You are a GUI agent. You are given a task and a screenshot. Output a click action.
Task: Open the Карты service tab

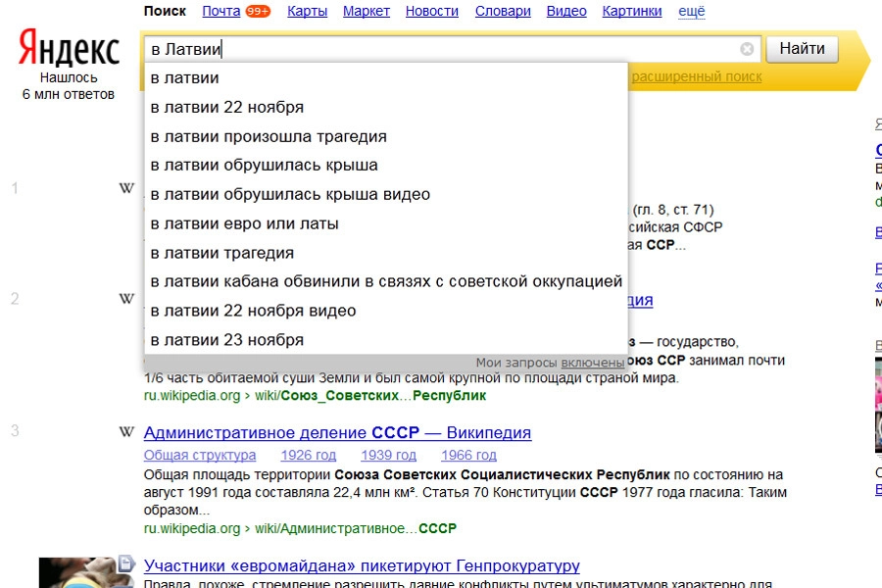coord(308,12)
